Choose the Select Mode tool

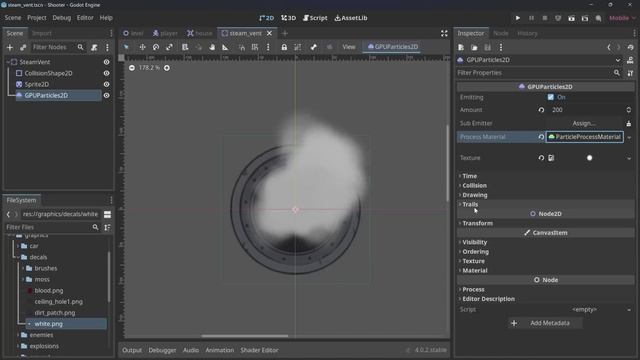click(x=126, y=47)
